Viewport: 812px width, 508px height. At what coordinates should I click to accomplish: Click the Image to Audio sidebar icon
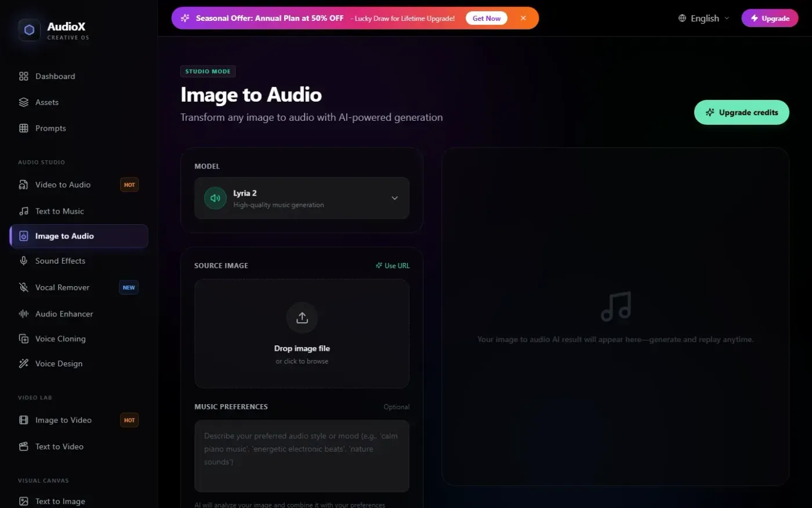tap(24, 236)
